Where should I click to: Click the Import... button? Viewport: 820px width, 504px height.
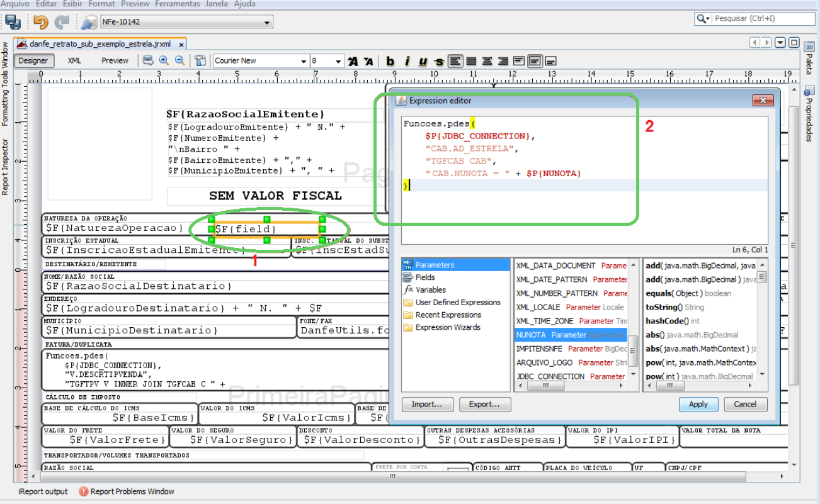click(428, 405)
